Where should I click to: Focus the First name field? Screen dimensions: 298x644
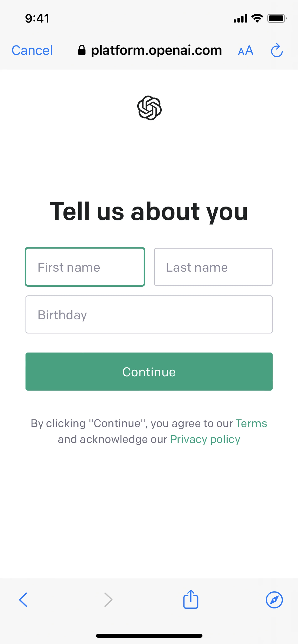(x=85, y=267)
